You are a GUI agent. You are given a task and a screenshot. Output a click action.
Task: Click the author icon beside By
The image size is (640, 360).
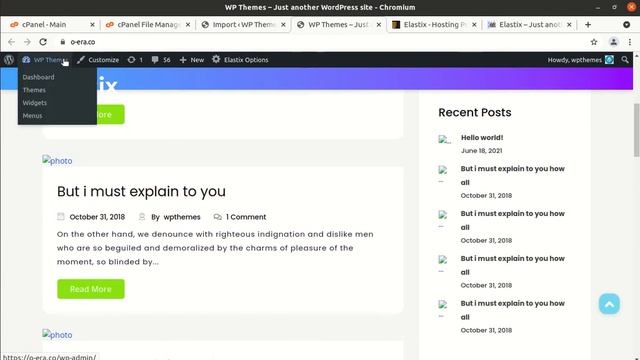pyautogui.click(x=142, y=217)
